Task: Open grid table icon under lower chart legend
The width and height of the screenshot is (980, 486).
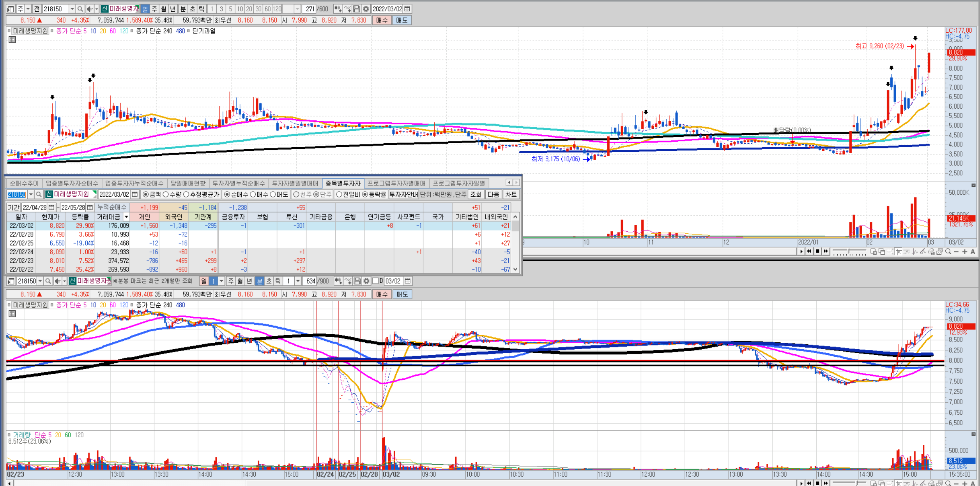Action: pyautogui.click(x=12, y=313)
